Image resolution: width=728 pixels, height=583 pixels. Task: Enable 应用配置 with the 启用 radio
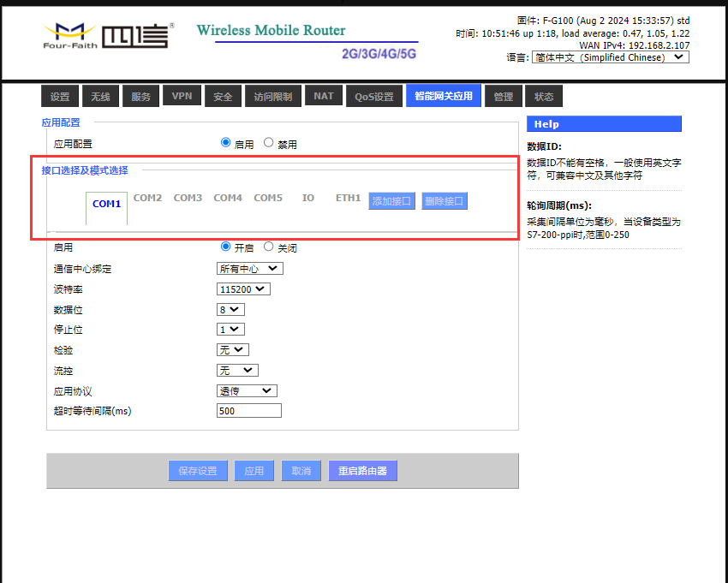click(225, 142)
